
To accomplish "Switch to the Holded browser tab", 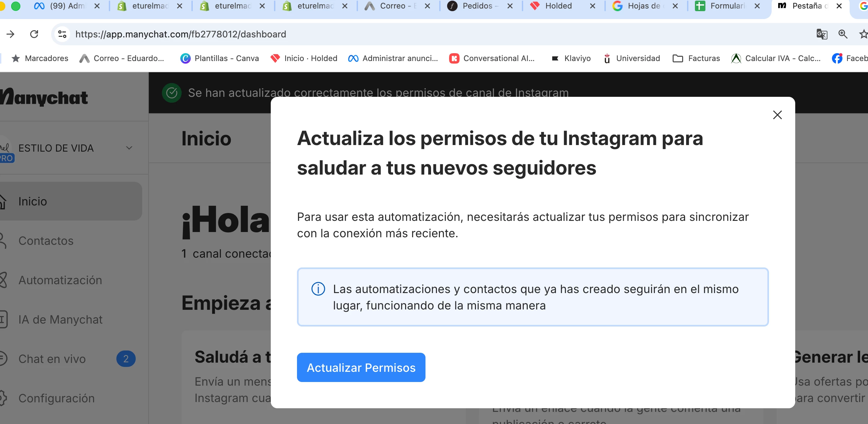I will [558, 6].
